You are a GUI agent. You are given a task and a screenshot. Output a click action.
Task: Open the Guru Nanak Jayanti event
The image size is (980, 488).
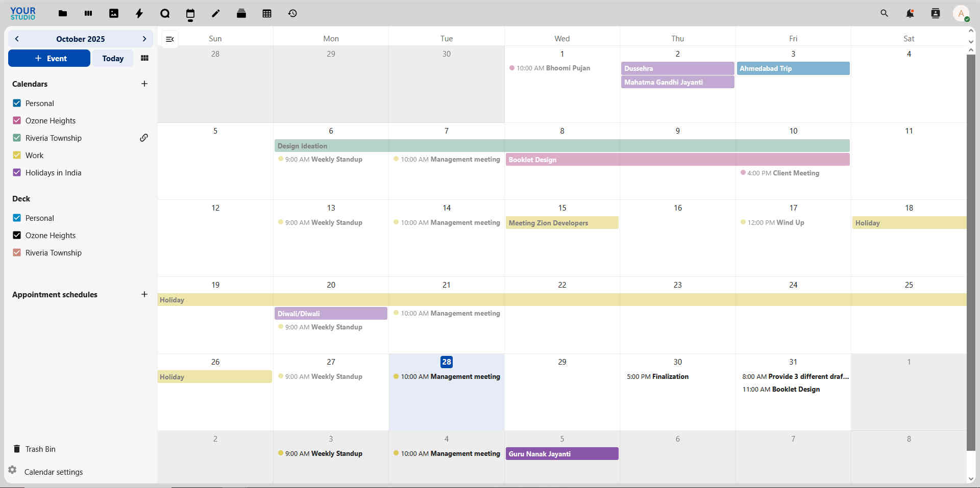pyautogui.click(x=562, y=454)
